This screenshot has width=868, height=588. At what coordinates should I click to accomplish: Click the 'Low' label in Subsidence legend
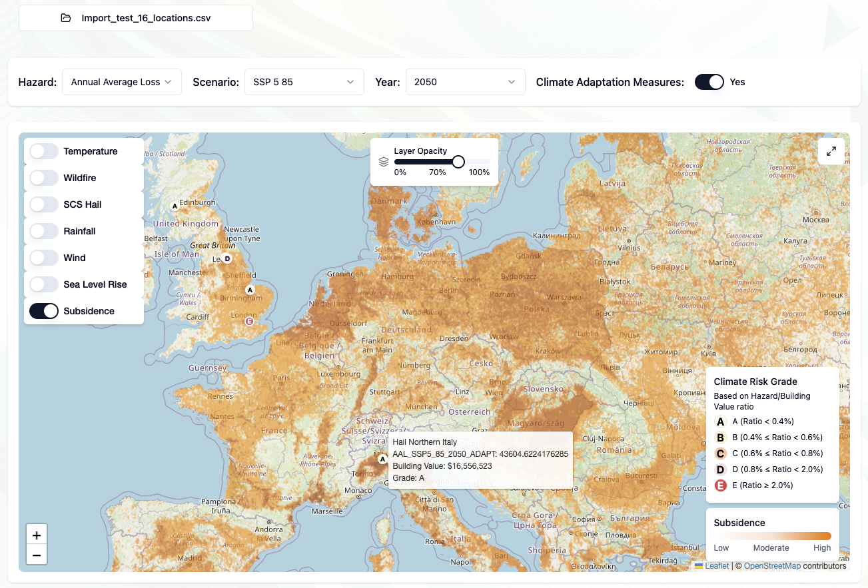pos(721,548)
